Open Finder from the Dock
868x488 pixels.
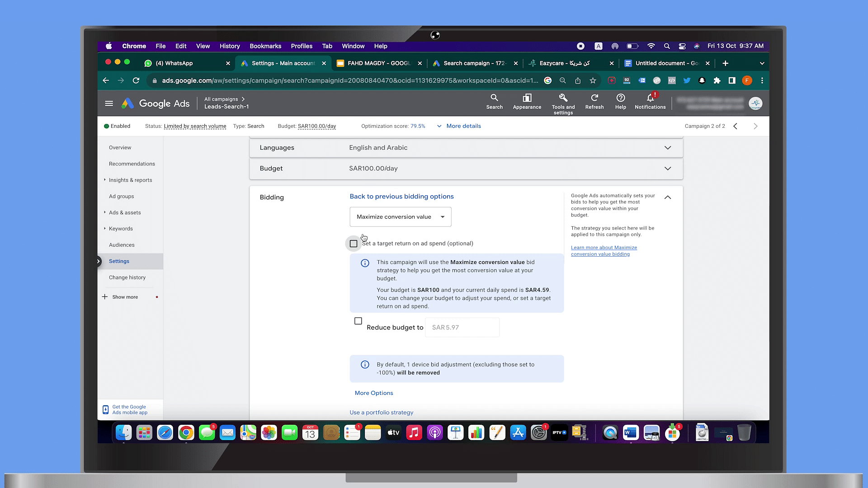(123, 433)
